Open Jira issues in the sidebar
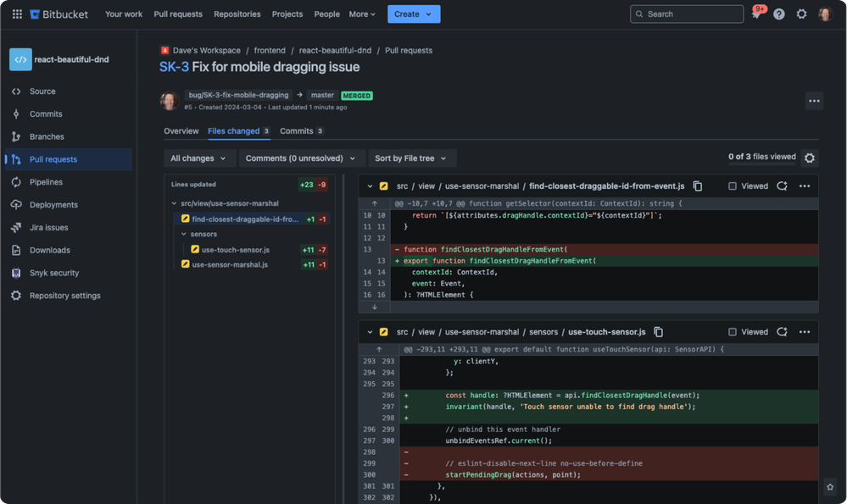Viewport: 847px width, 504px height. click(x=68, y=227)
